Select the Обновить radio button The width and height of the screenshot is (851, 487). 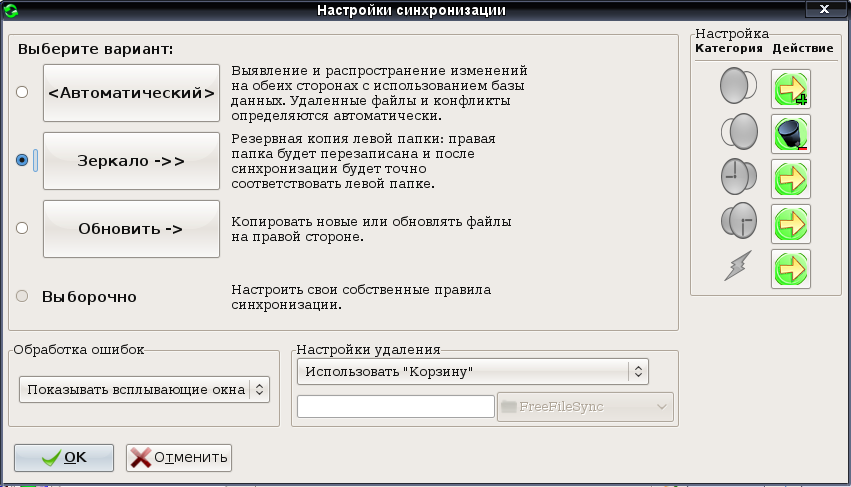22,228
